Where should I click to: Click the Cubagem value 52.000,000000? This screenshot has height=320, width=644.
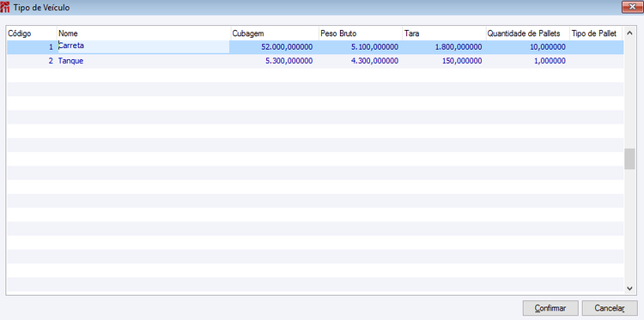(287, 47)
